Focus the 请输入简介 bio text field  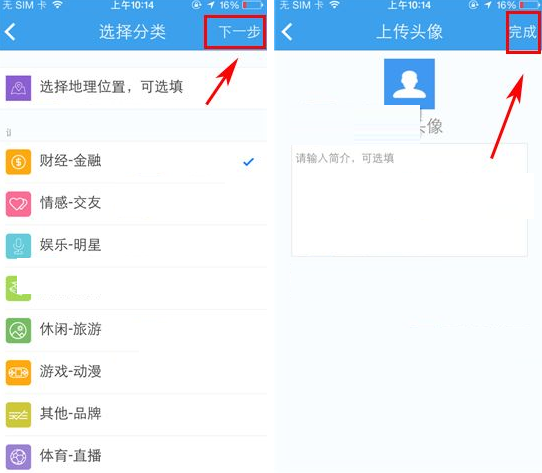[x=409, y=200]
